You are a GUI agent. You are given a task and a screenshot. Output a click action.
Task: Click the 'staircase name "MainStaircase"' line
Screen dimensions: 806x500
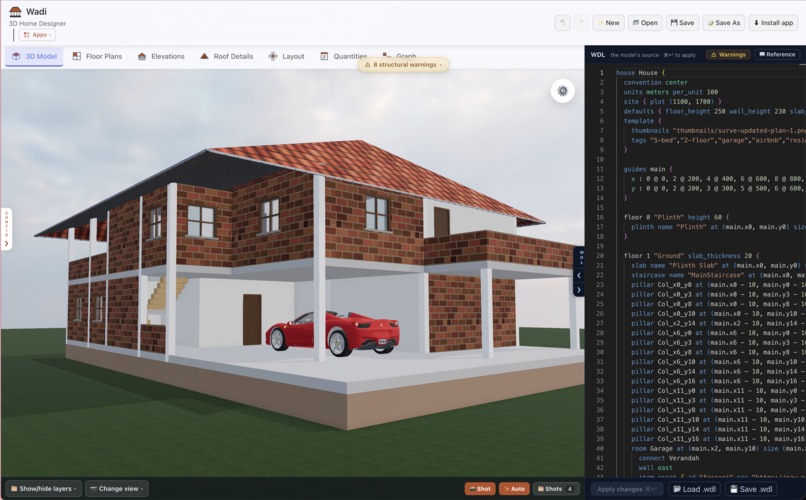(x=718, y=275)
